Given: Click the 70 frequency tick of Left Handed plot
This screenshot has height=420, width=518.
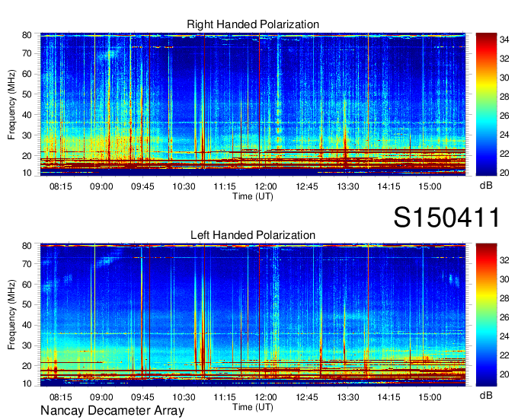Looking at the screenshot, I should [x=27, y=264].
